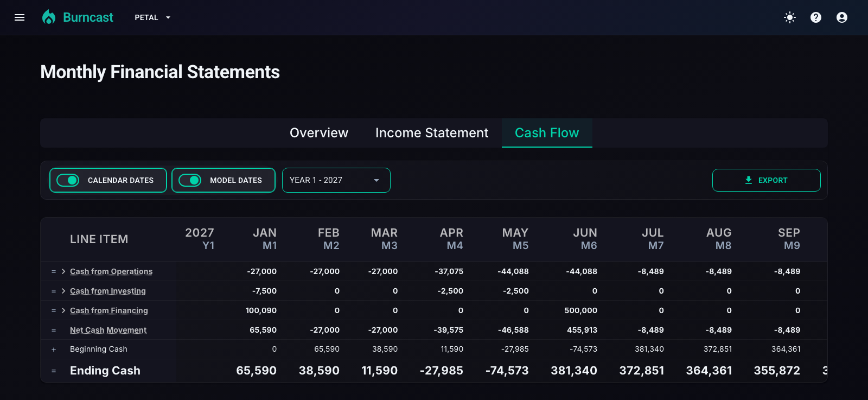Viewport: 868px width, 400px height.
Task: Click the -46,588 Net Cash Movement May value
Action: click(513, 330)
